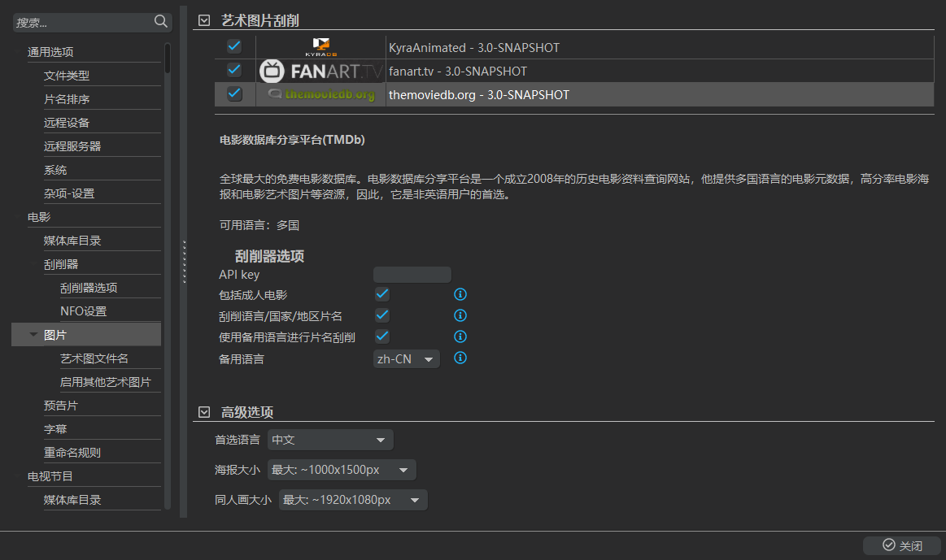Click the FANART.TV logo
946x560 pixels.
[320, 71]
